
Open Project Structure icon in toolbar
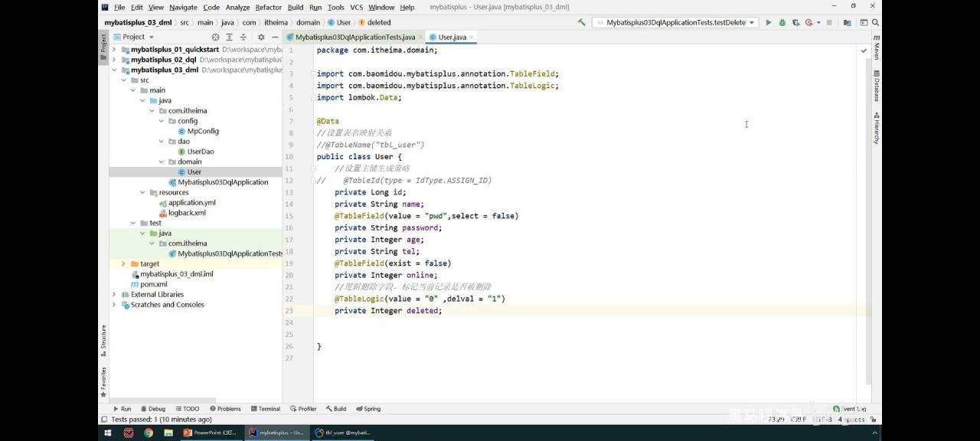click(848, 22)
